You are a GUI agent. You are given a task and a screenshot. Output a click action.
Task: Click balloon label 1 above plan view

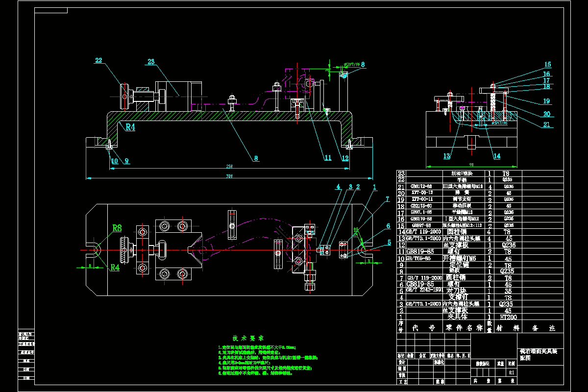[x=374, y=187]
